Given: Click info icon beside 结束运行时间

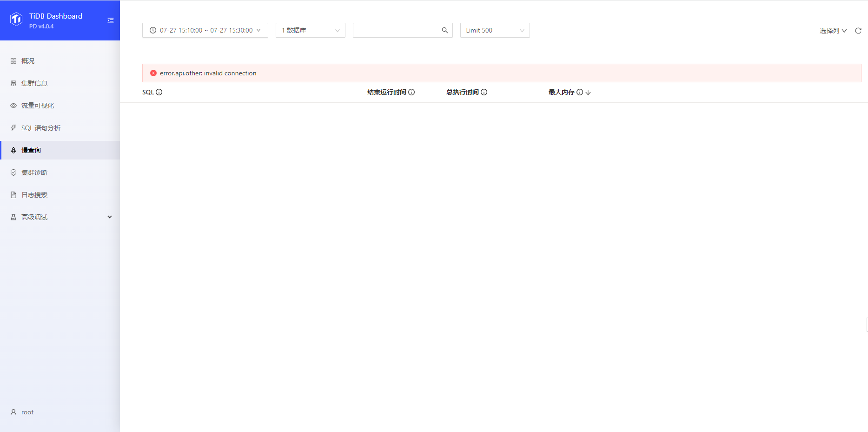Looking at the screenshot, I should click(x=411, y=92).
